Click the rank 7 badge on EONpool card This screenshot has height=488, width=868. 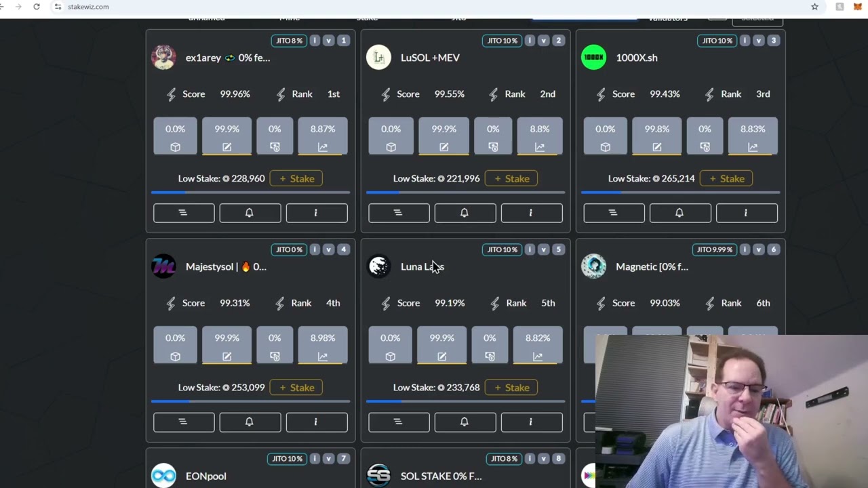click(343, 459)
